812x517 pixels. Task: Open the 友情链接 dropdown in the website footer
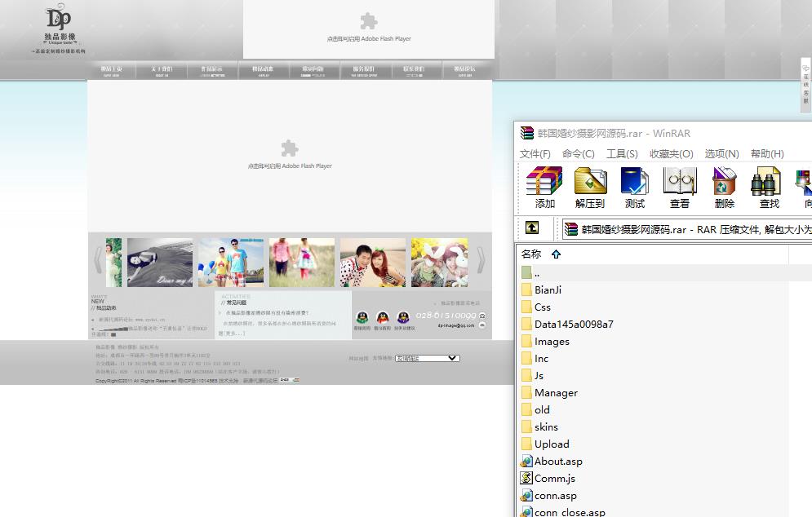[428, 358]
